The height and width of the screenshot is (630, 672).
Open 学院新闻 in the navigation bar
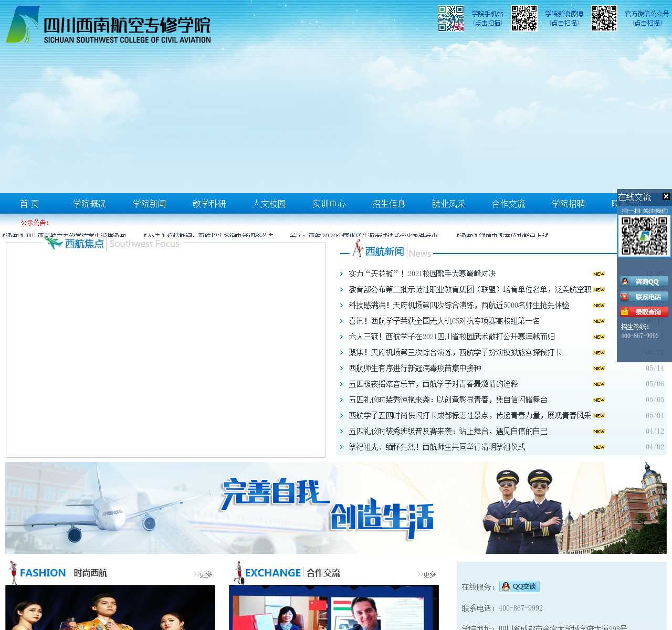(x=149, y=204)
